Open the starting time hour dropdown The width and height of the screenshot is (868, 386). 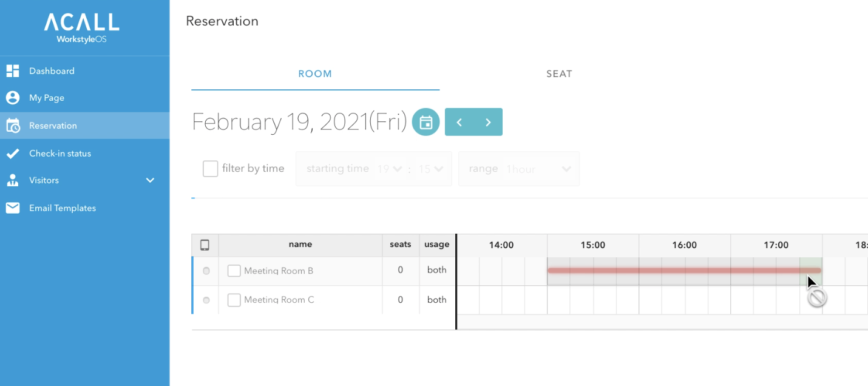tap(390, 169)
